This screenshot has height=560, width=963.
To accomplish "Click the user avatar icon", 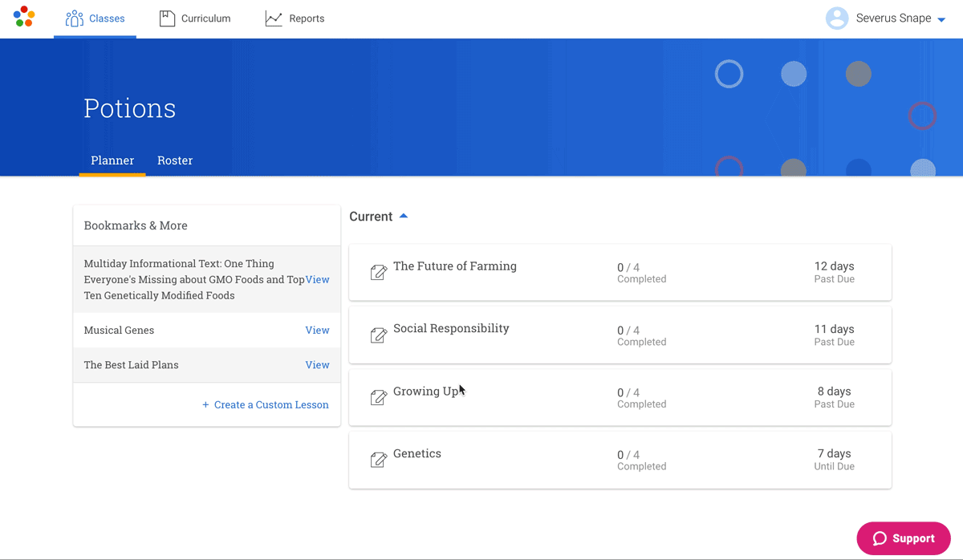I will [x=837, y=18].
